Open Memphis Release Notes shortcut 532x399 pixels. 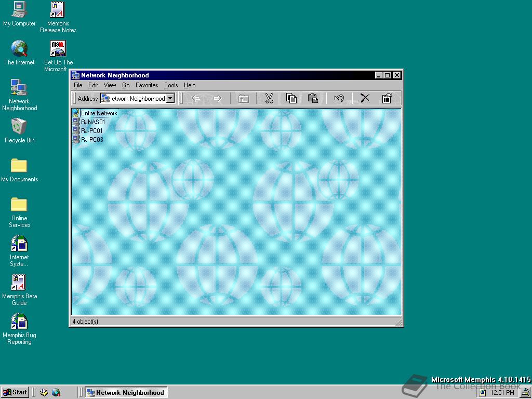click(x=58, y=17)
